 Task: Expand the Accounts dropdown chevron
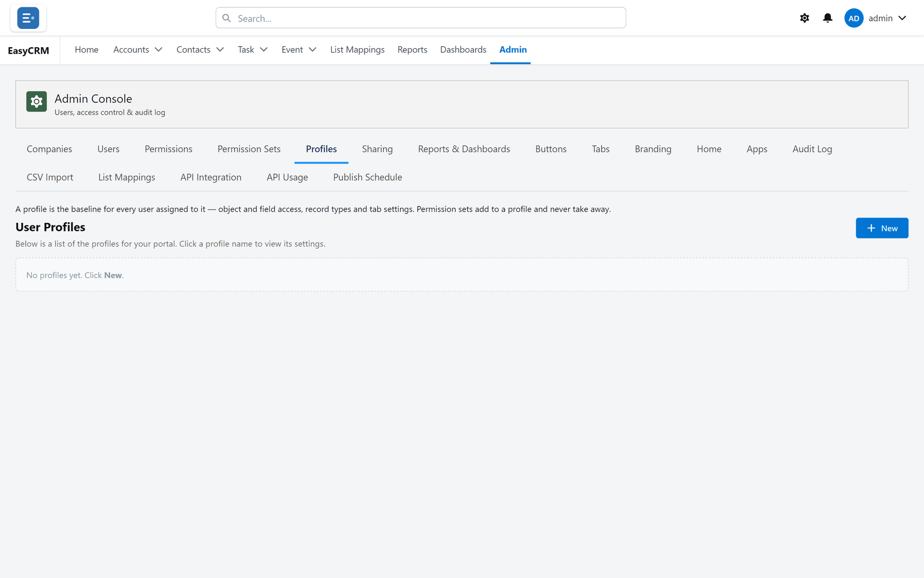pyautogui.click(x=158, y=49)
